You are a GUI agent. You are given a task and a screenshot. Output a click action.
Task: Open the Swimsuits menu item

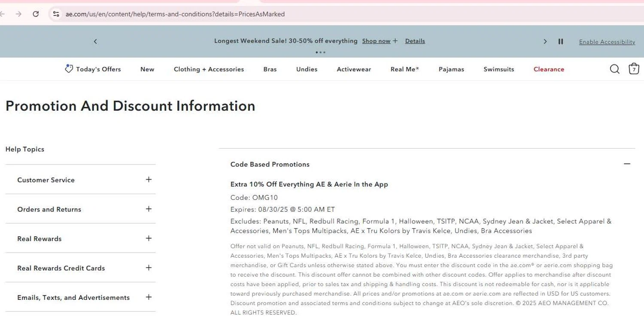point(499,69)
